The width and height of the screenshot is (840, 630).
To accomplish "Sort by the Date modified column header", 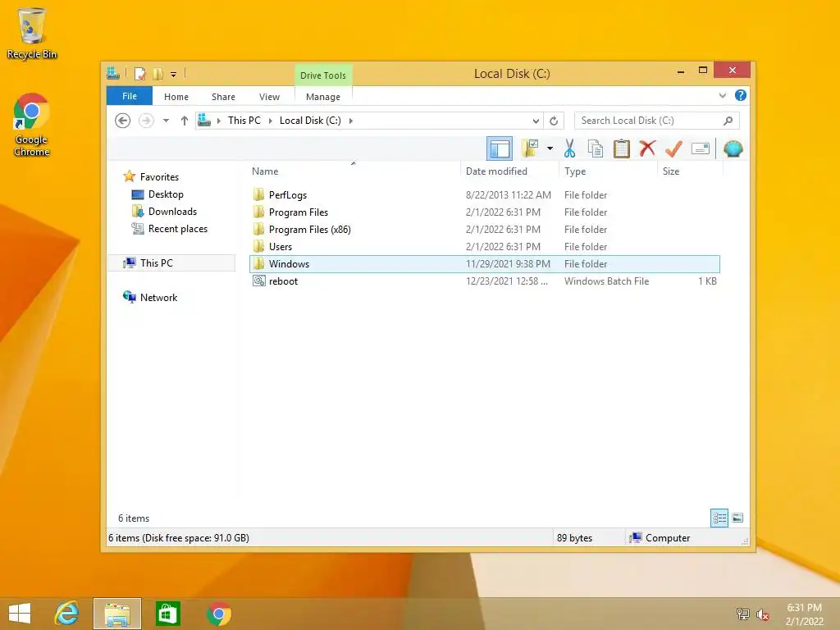I will click(x=509, y=171).
